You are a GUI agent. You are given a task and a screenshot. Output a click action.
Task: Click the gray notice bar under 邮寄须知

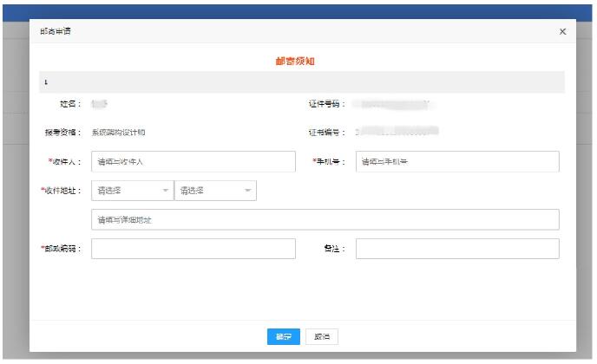click(301, 82)
